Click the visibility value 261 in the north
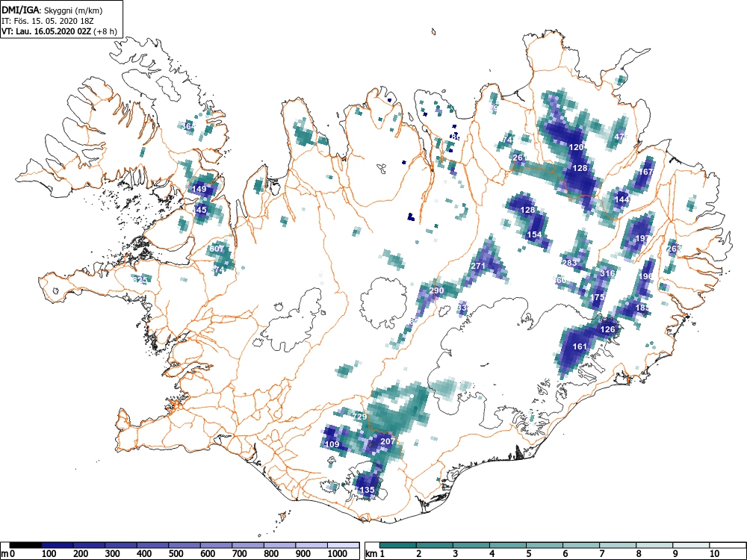Screen dimensions: 747x560 (518, 158)
